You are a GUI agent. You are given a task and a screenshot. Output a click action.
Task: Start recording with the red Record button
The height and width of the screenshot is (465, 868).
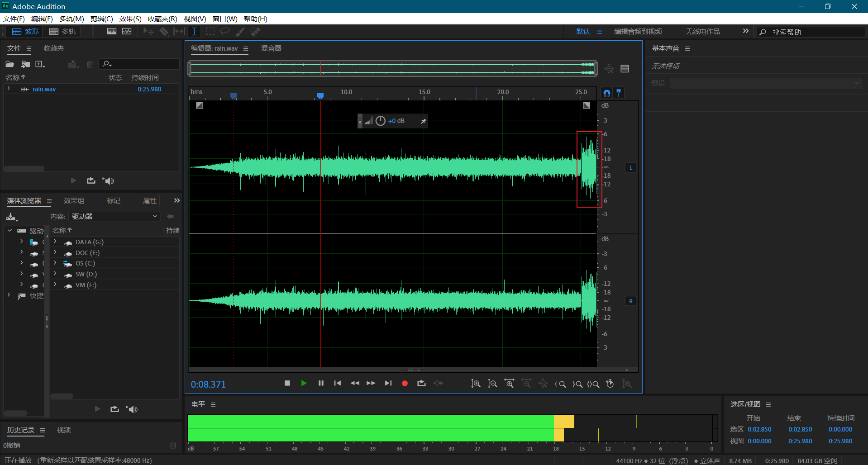[405, 384]
